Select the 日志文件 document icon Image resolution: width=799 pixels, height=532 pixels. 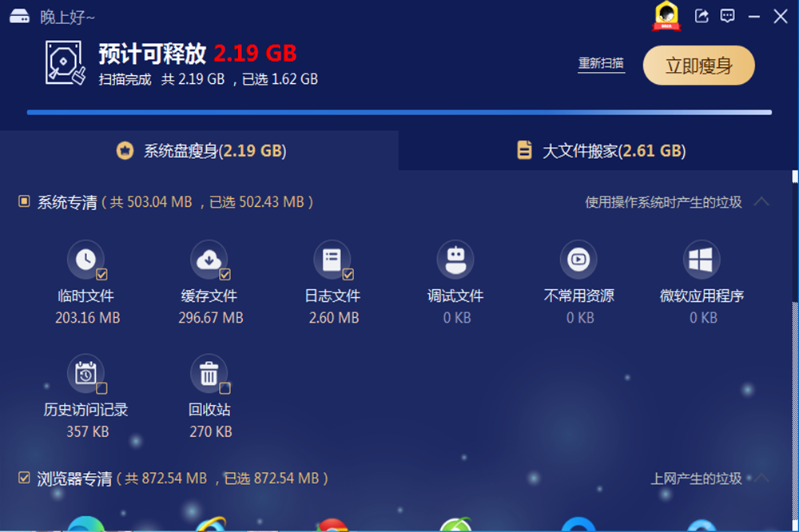click(x=332, y=259)
